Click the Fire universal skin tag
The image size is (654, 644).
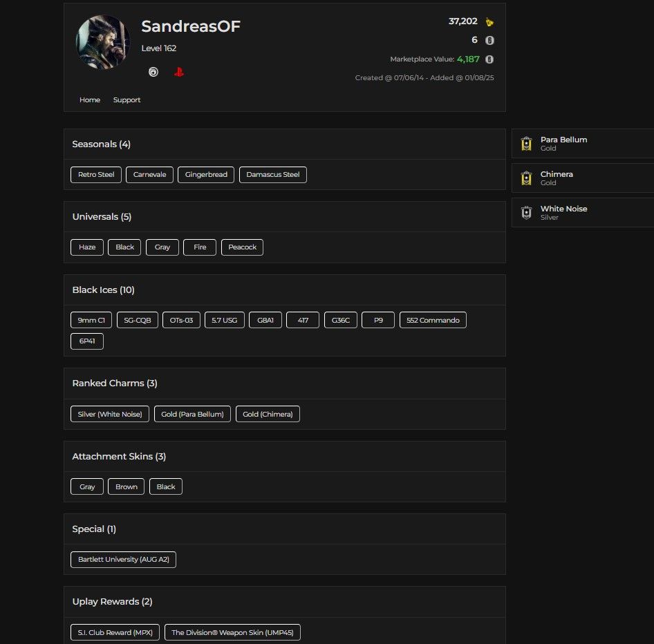point(200,247)
